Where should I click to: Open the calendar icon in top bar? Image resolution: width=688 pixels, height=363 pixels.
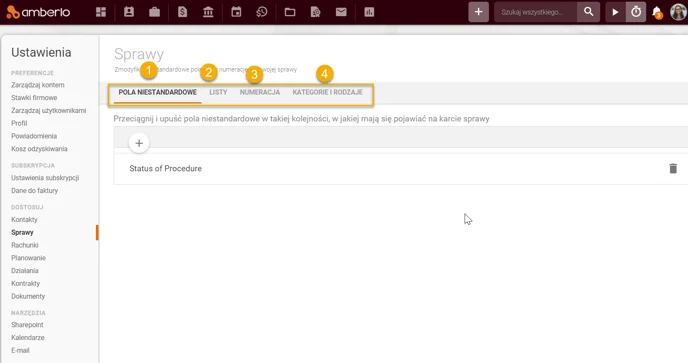click(x=236, y=12)
